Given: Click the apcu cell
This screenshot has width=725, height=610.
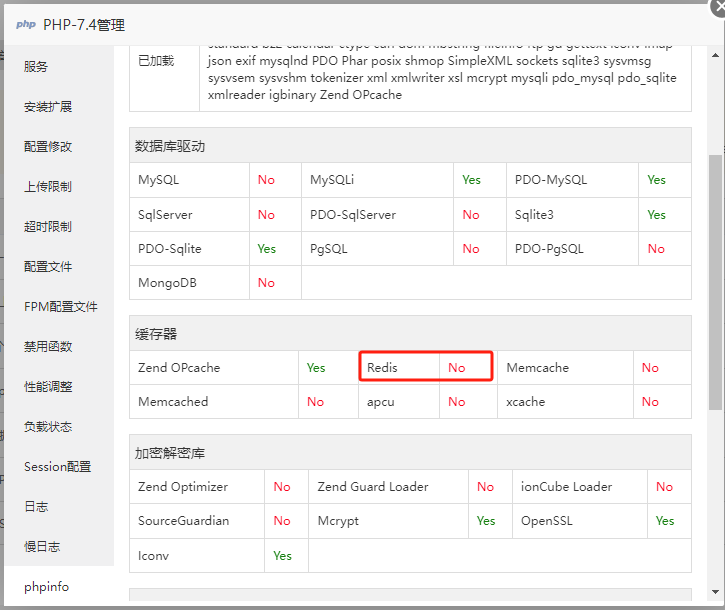Looking at the screenshot, I should pos(399,401).
